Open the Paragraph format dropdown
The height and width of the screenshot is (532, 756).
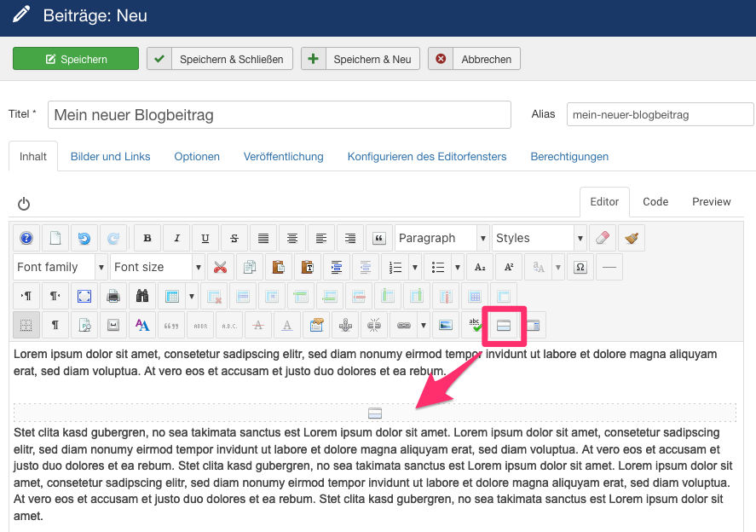coord(439,238)
